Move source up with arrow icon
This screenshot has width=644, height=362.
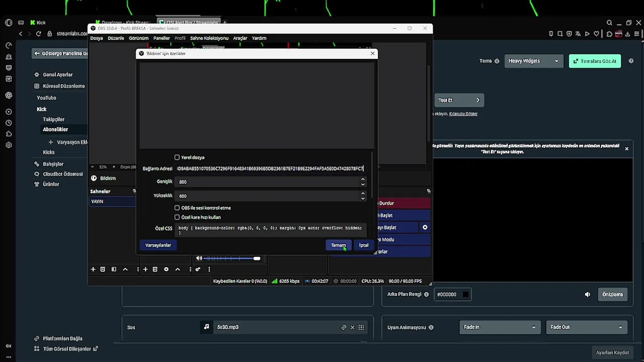pyautogui.click(x=178, y=269)
